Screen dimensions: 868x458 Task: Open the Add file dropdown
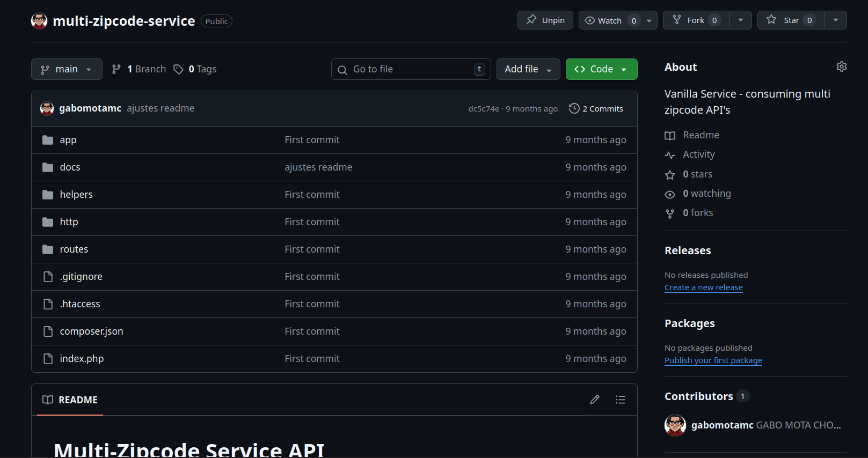click(x=528, y=69)
